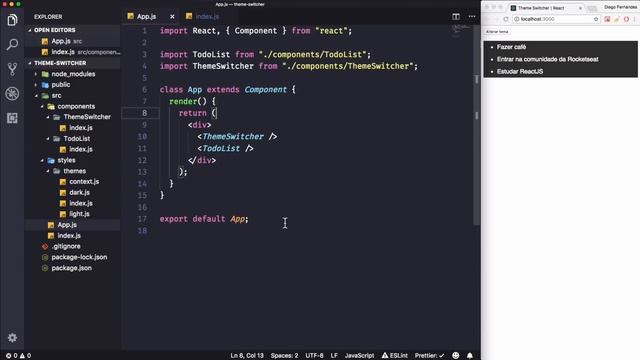Viewport: 640px width, 360px height.
Task: Reload the page in the browser window
Action: 506,19
